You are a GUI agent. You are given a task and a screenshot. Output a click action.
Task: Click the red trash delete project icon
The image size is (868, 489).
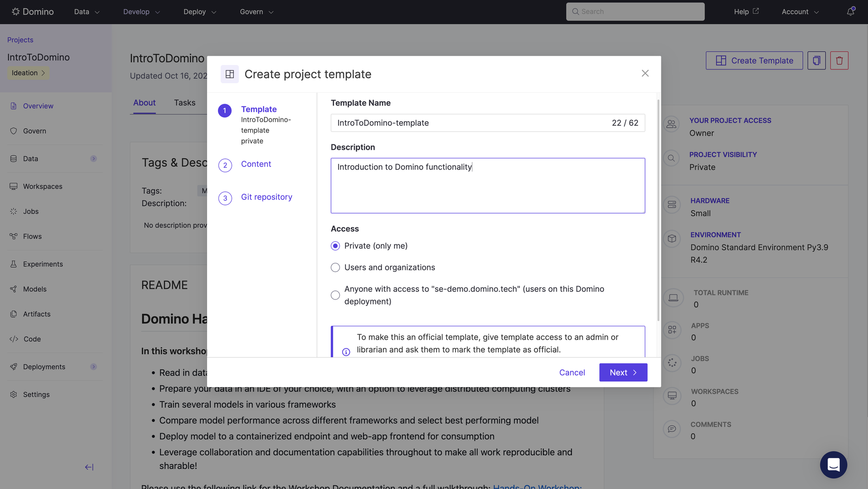[839, 61]
